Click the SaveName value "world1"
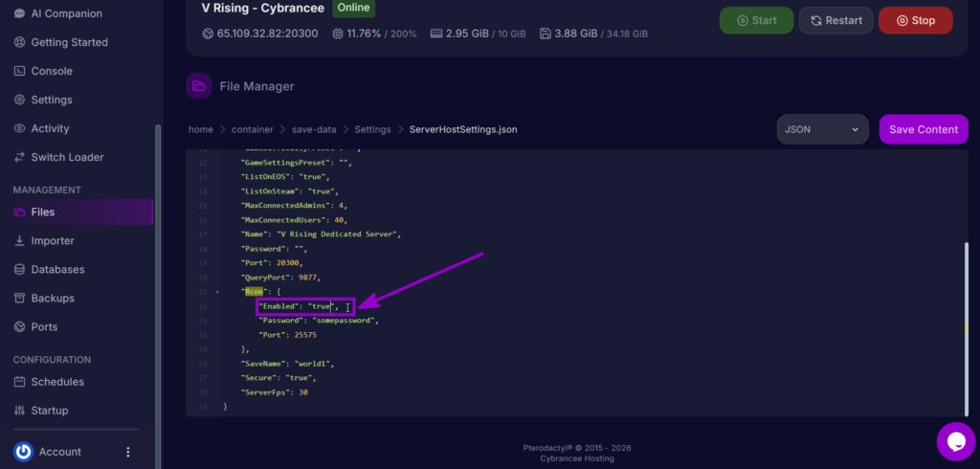980x469 pixels. [310, 364]
